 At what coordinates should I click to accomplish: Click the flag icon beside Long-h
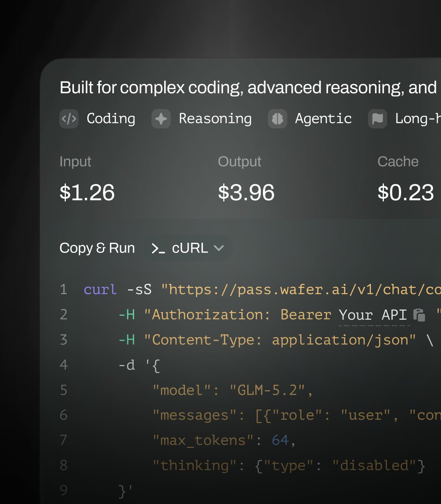tap(378, 119)
